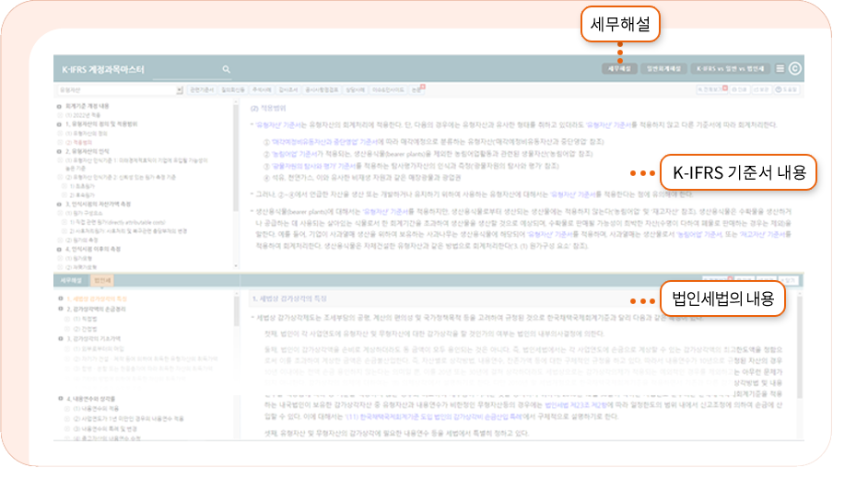Open the 세무해설 header button

pyautogui.click(x=619, y=68)
